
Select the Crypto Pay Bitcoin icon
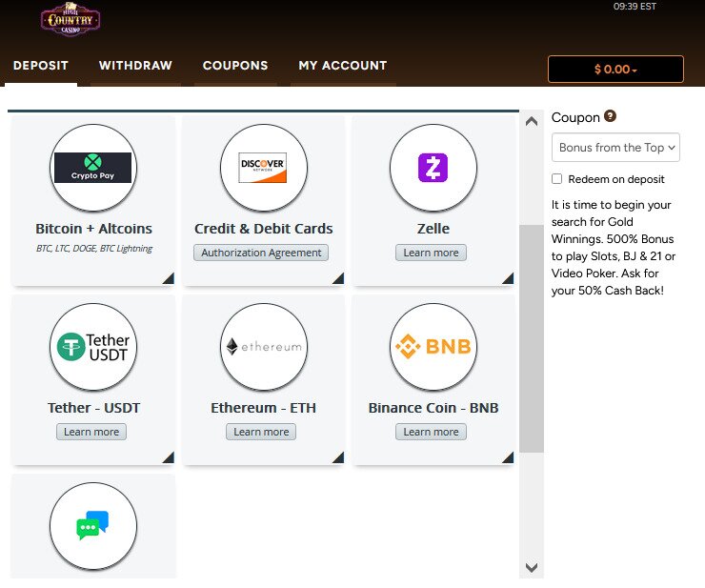click(x=93, y=168)
